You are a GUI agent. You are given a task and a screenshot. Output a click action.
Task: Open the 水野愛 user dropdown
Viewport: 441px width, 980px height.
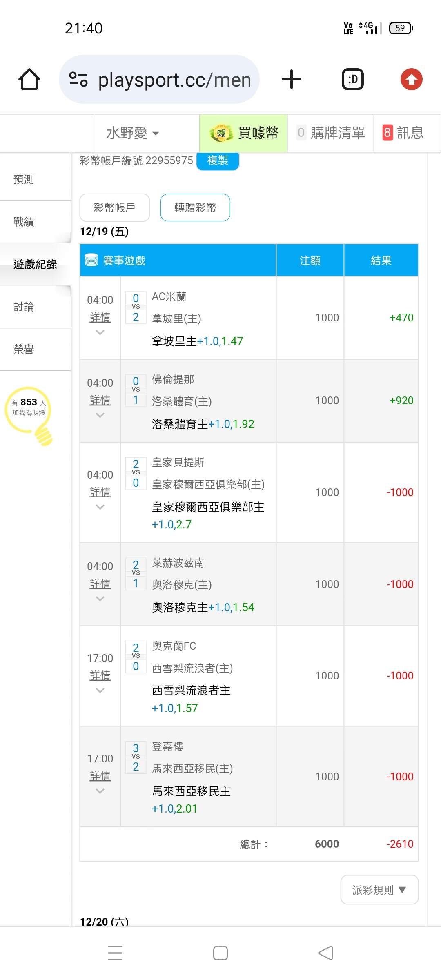pyautogui.click(x=132, y=133)
